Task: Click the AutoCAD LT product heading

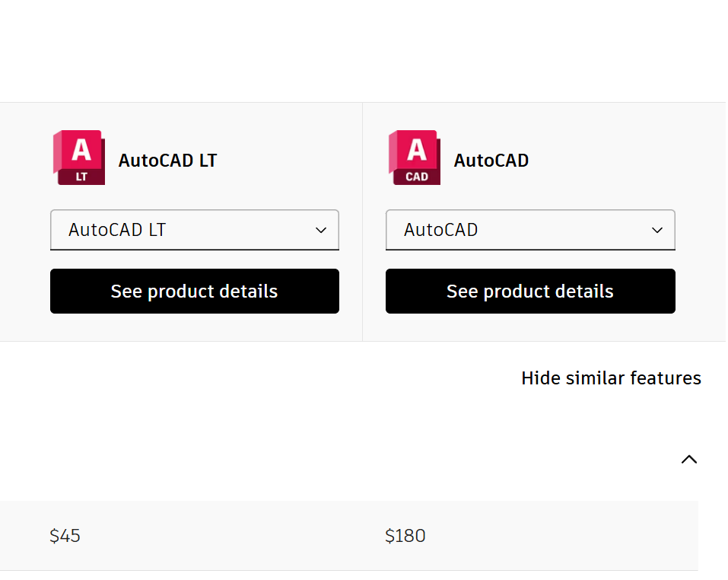Action: pos(167,161)
